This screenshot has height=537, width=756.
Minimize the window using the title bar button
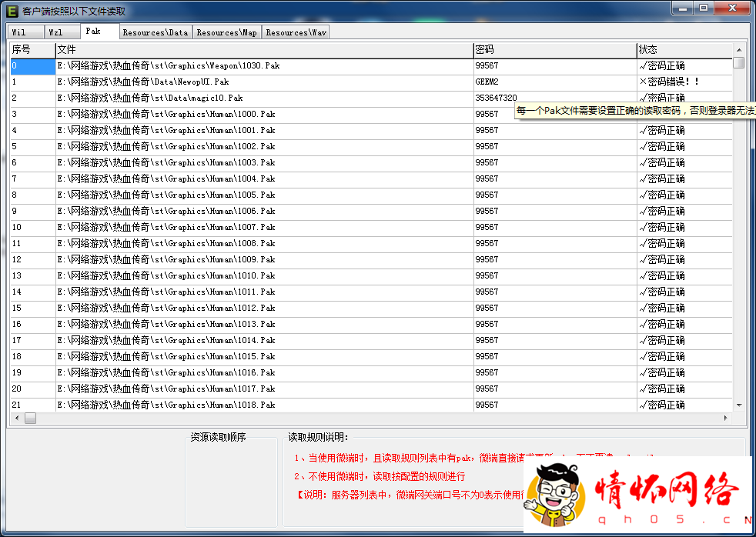[683, 8]
